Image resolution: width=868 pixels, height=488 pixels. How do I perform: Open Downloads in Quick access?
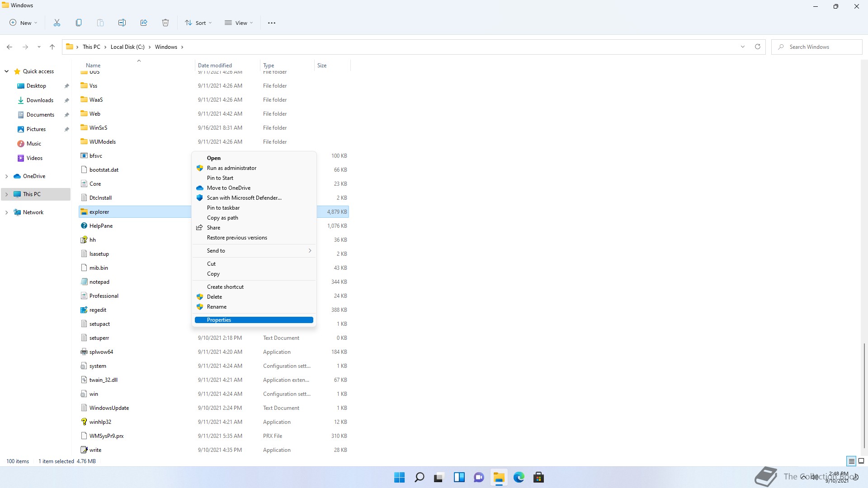tap(40, 100)
